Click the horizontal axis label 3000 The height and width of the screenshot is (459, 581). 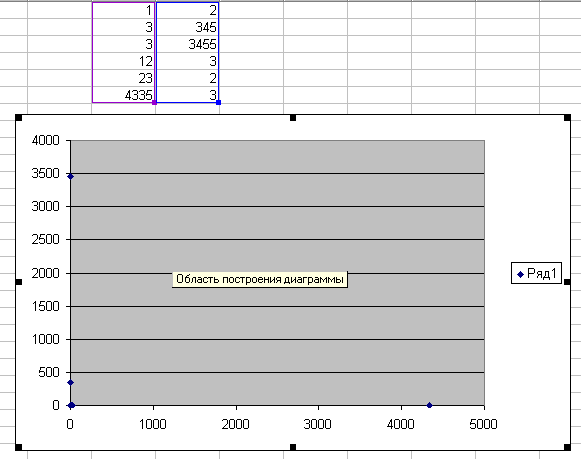[318, 424]
